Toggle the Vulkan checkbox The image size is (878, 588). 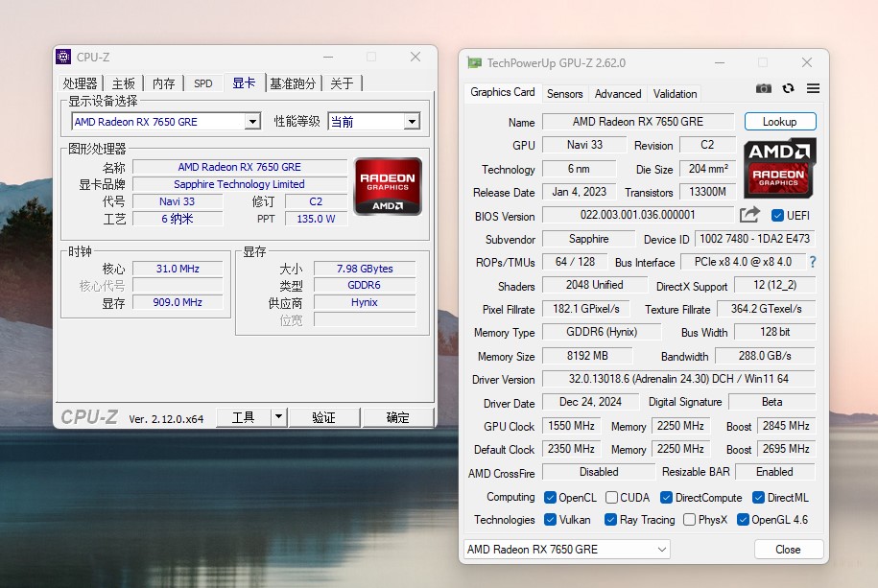(550, 520)
